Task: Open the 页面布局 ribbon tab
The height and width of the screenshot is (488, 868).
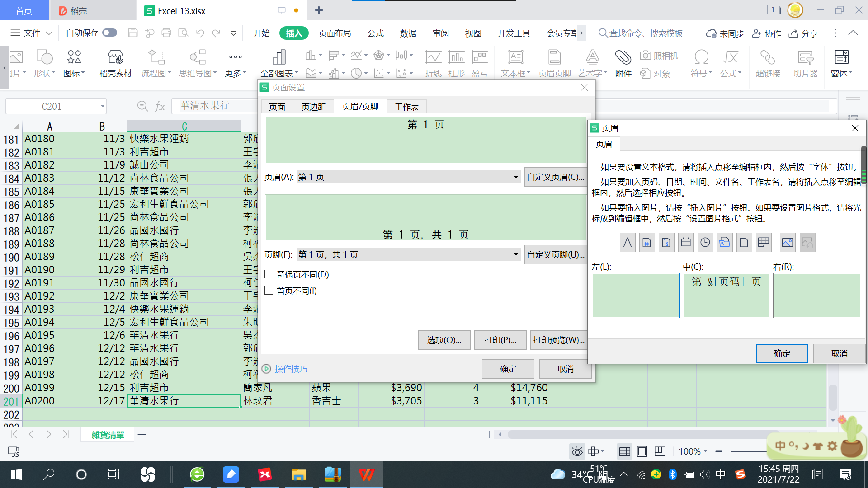Action: pyautogui.click(x=335, y=33)
